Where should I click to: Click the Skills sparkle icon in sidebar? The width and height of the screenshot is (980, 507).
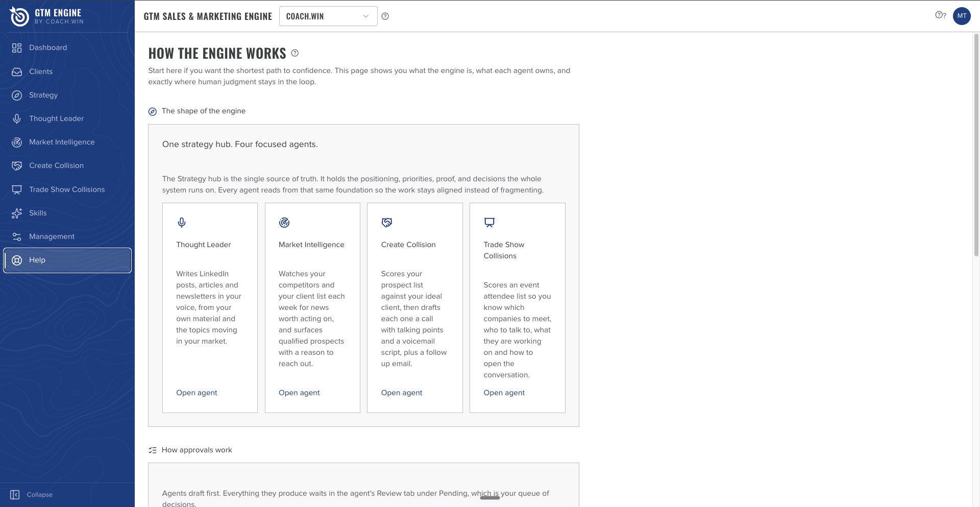click(17, 213)
